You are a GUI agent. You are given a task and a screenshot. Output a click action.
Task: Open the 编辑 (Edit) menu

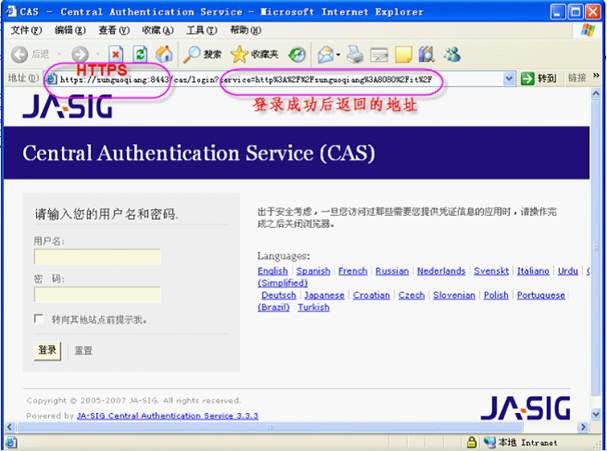click(70, 30)
